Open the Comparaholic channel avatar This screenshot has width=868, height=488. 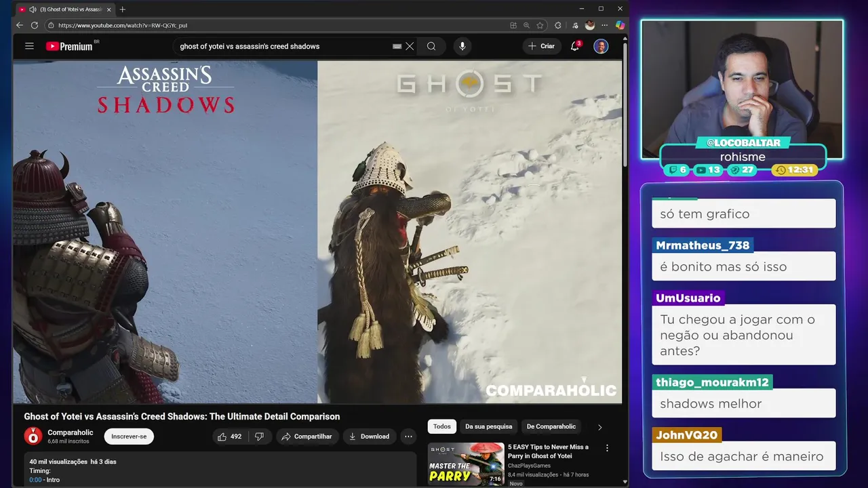tap(33, 436)
